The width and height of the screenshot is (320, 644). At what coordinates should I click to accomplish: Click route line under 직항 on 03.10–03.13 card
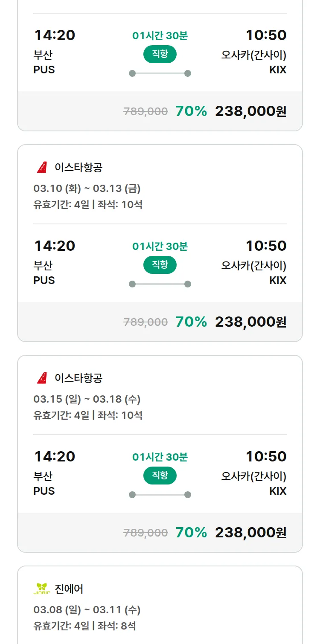[x=160, y=284]
